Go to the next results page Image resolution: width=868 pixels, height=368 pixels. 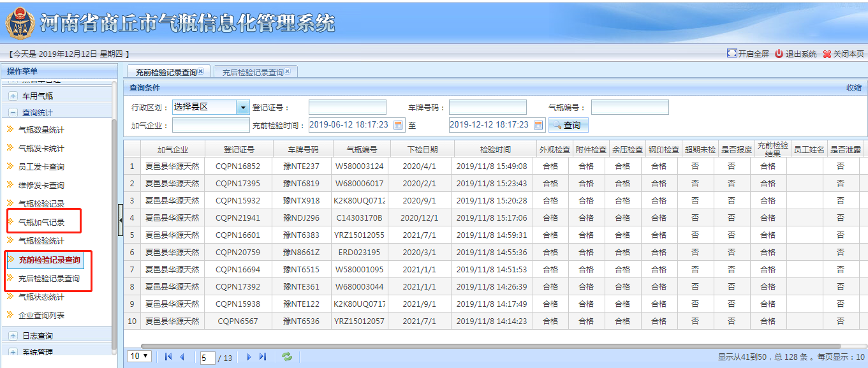point(249,357)
